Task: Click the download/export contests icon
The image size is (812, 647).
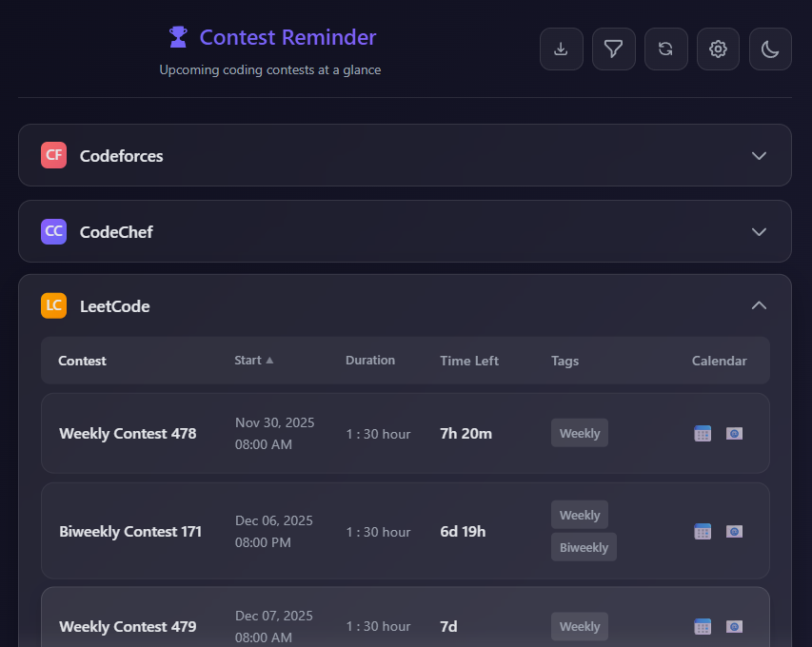Action: 561,49
